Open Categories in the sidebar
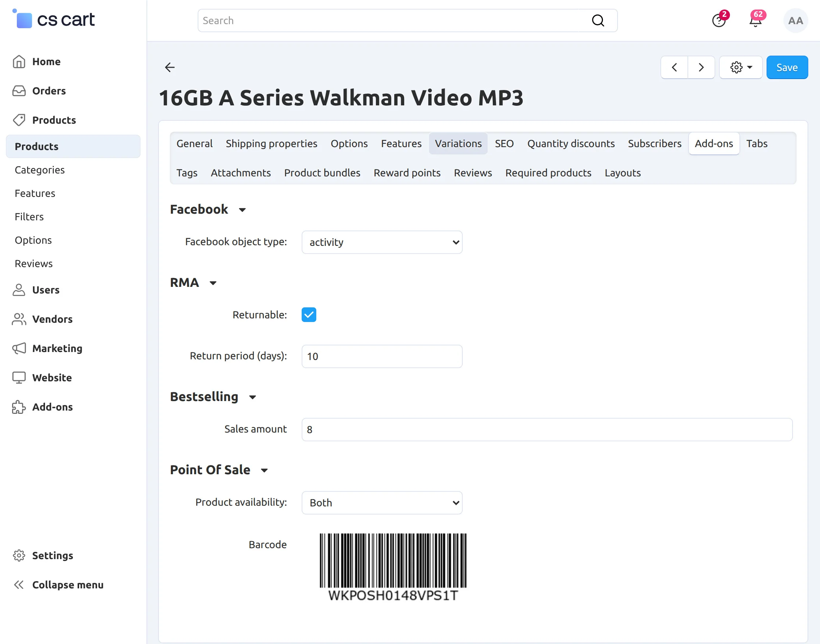Screen dimensions: 820x644 tap(40, 170)
